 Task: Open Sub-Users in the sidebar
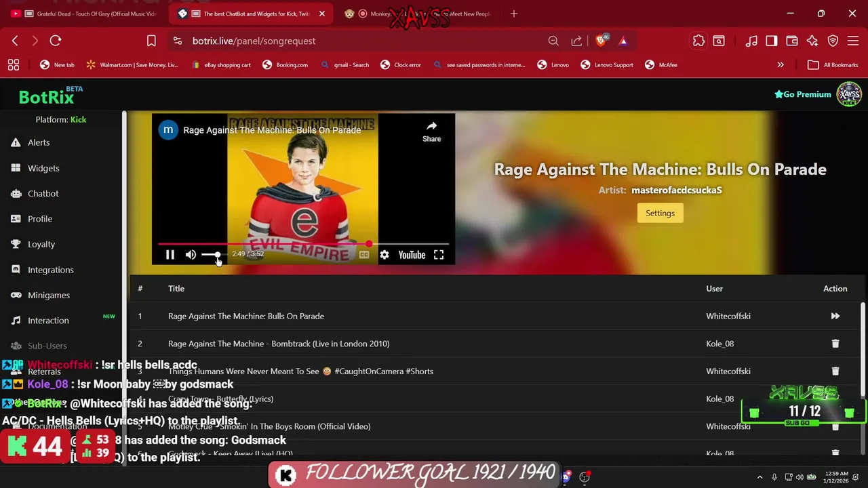pos(47,346)
